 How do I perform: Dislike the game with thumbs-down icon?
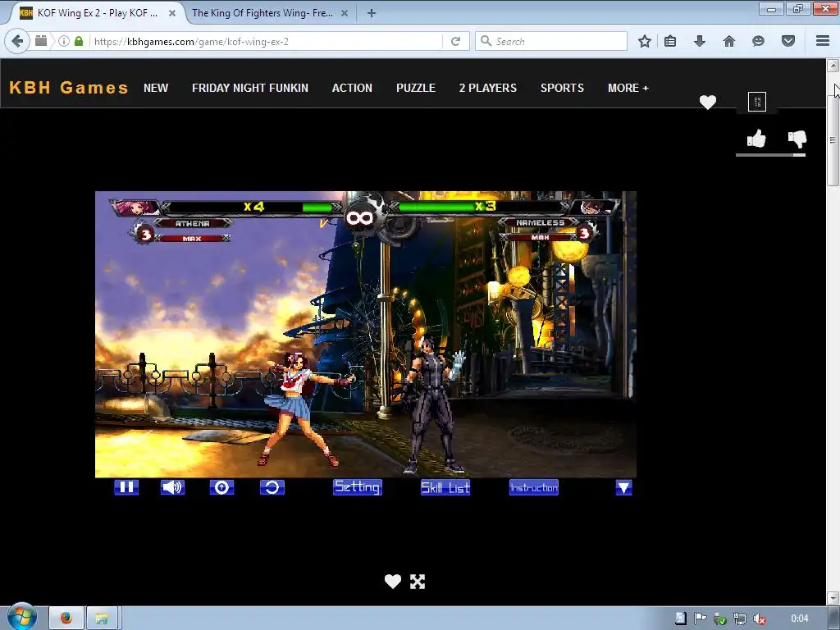pos(797,139)
